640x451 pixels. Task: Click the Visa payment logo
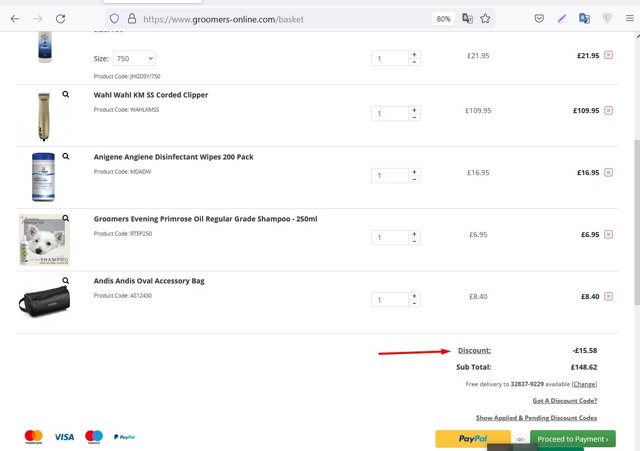tap(64, 437)
